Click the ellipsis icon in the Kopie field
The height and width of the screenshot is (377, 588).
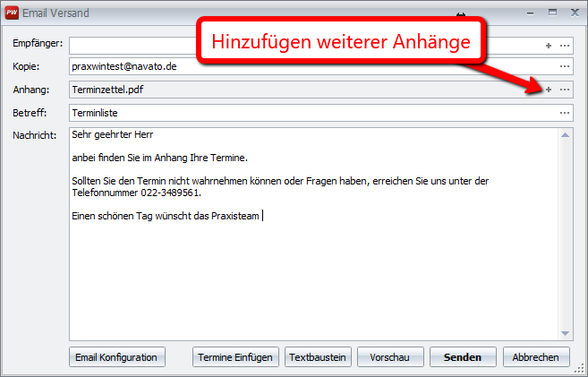pyautogui.click(x=564, y=66)
